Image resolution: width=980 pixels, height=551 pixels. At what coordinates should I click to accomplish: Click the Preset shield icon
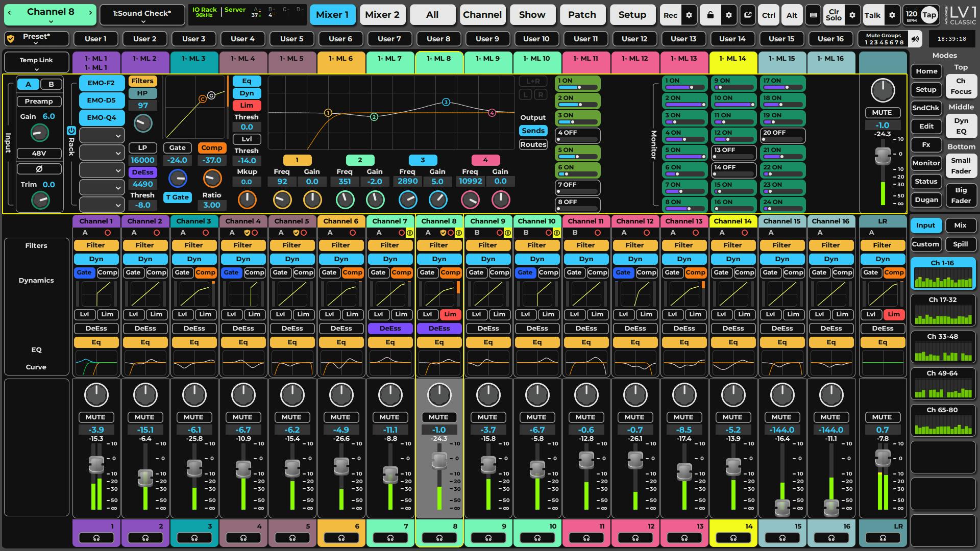tap(11, 39)
